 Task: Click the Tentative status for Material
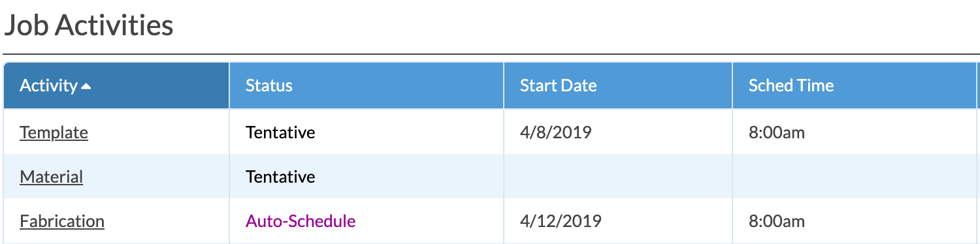[x=280, y=177]
